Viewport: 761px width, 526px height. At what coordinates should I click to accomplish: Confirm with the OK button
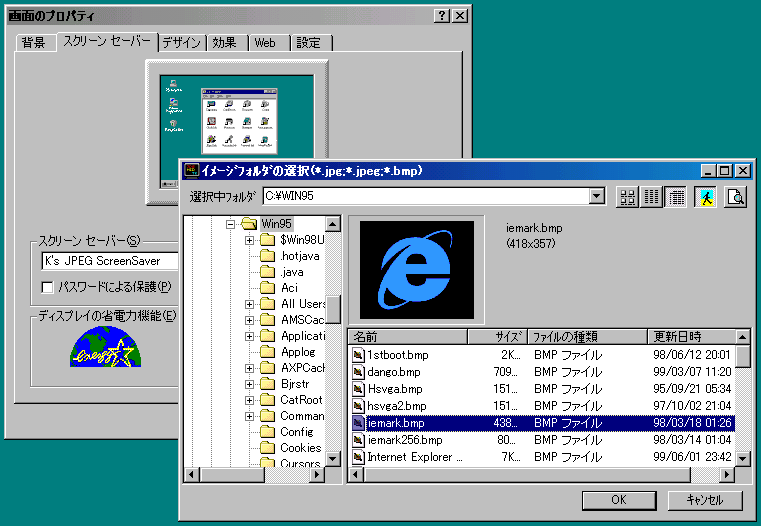pos(619,500)
